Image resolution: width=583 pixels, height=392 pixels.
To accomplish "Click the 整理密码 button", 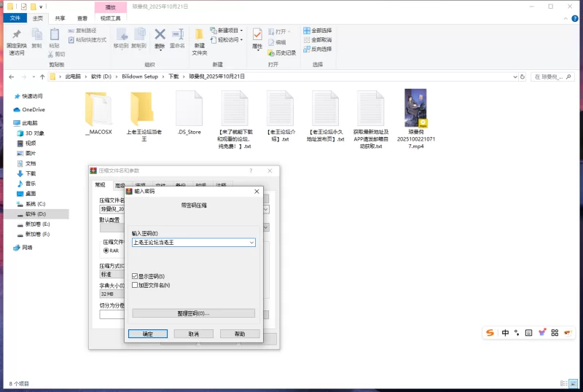I will coord(193,313).
